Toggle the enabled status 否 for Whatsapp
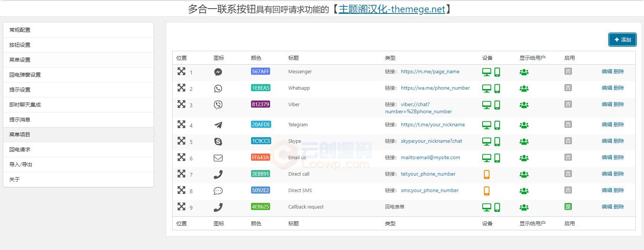 568,88
